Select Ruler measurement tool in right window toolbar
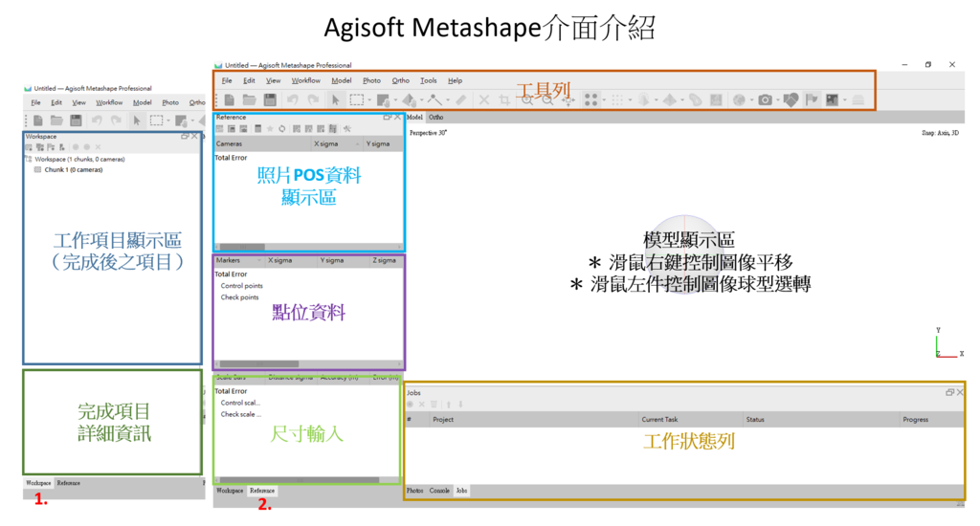980x526 pixels. tap(461, 100)
